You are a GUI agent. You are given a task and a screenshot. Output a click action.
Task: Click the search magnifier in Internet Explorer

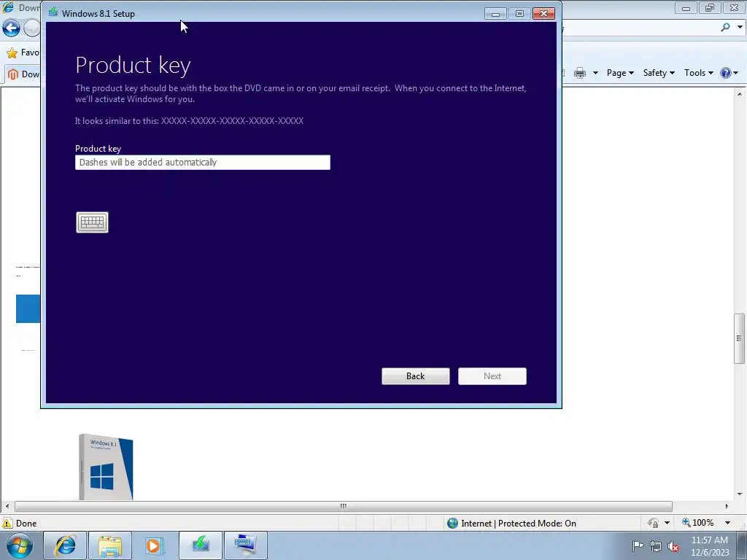[726, 27]
